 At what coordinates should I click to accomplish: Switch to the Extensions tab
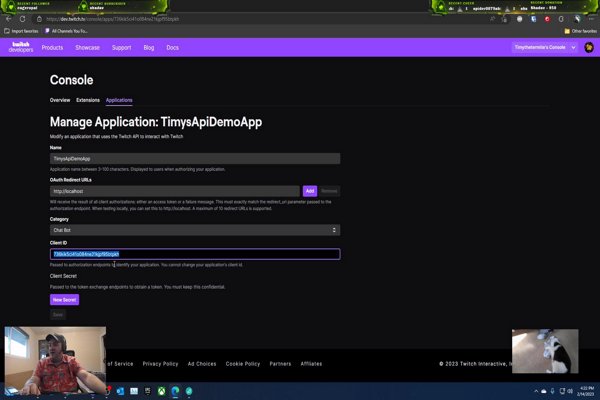pyautogui.click(x=88, y=100)
